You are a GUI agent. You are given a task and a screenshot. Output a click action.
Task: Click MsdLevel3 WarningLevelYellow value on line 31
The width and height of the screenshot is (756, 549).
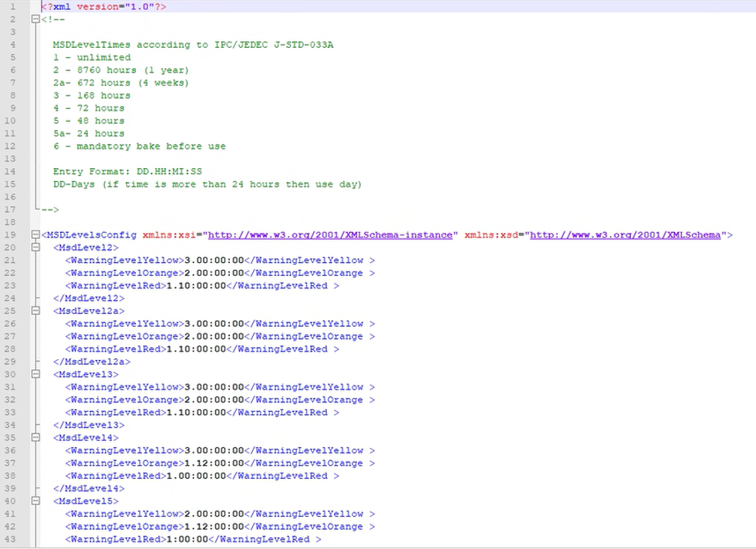point(214,387)
